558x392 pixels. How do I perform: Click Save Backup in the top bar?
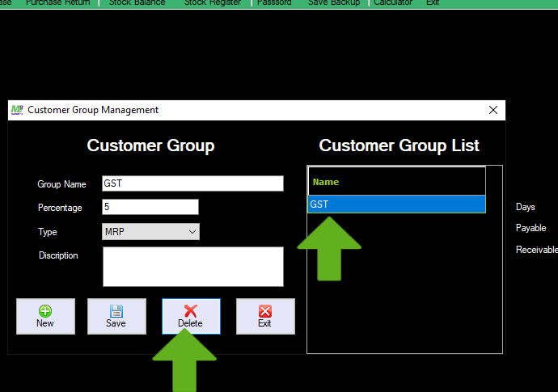tap(335, 3)
